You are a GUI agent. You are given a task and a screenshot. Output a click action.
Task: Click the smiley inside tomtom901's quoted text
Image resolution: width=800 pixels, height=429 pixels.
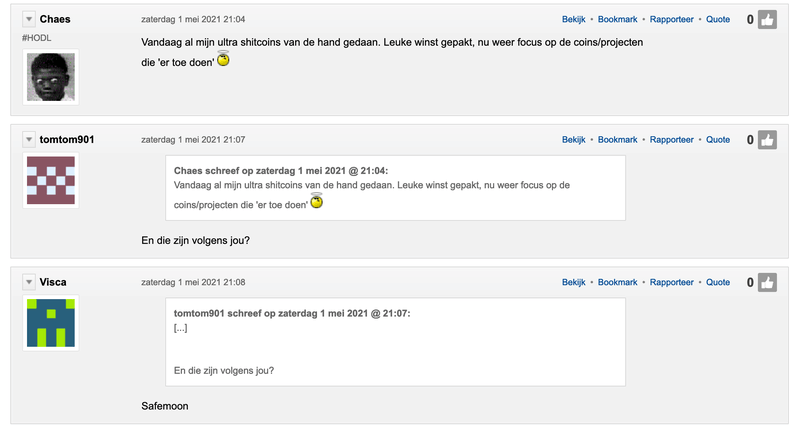tap(317, 202)
